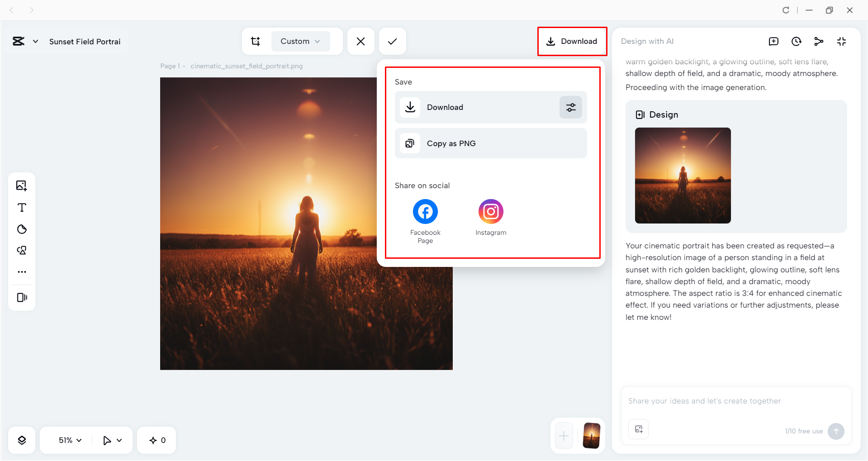Share to Instagram
The width and height of the screenshot is (868, 461).
(491, 218)
